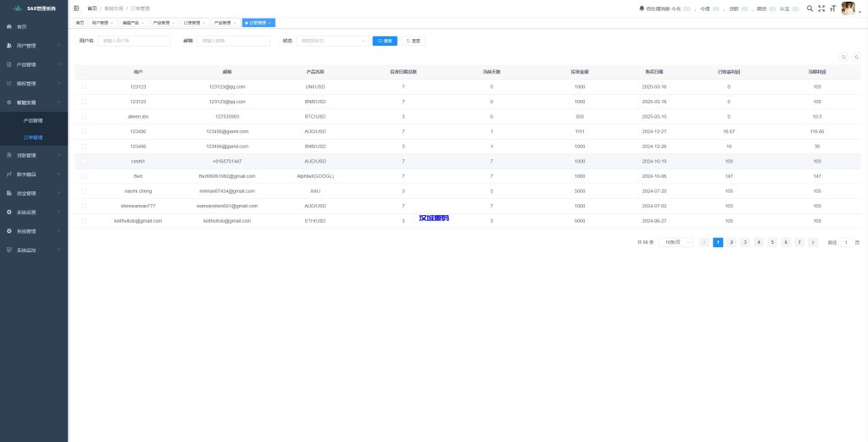The image size is (868, 442).
Task: Click the 用户名 username input field
Action: point(134,41)
